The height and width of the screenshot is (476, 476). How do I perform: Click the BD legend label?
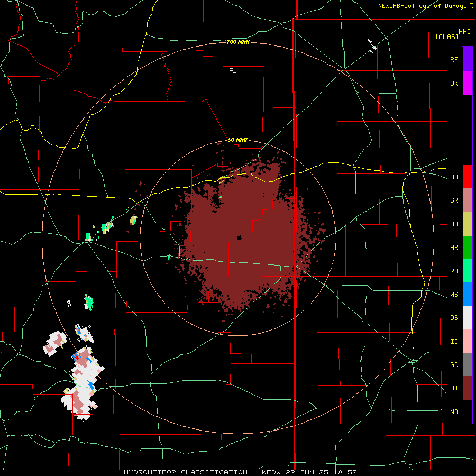coord(454,224)
